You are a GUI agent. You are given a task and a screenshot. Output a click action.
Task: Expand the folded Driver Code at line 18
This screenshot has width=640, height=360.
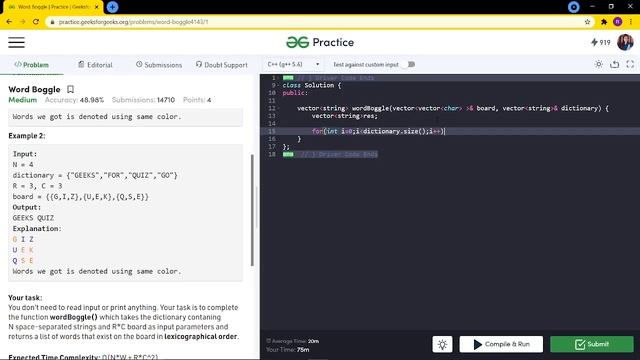[288, 154]
